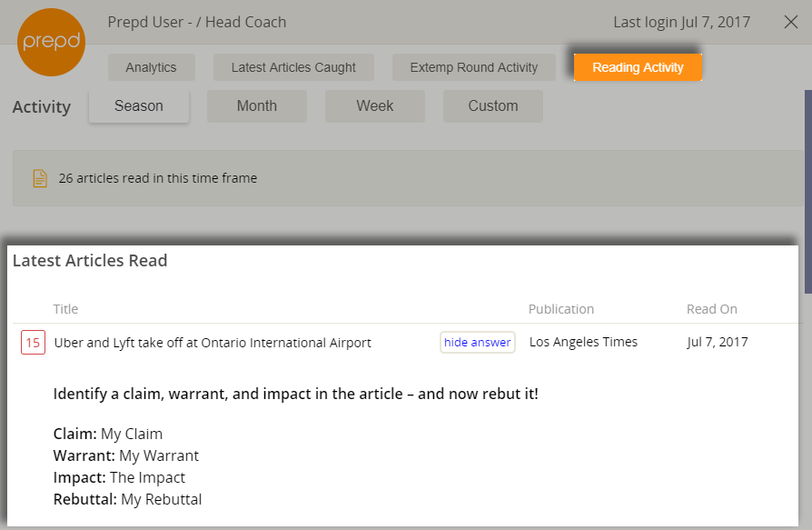Click the Title column header
812x530 pixels.
[x=65, y=309]
